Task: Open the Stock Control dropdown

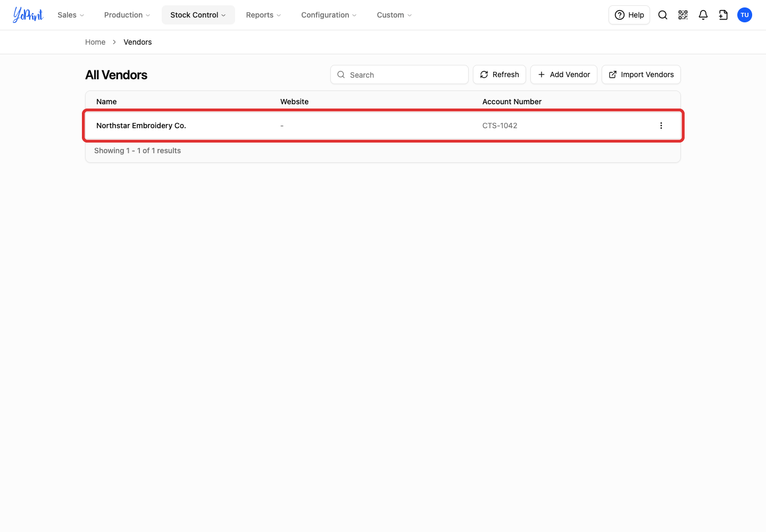Action: click(x=198, y=15)
